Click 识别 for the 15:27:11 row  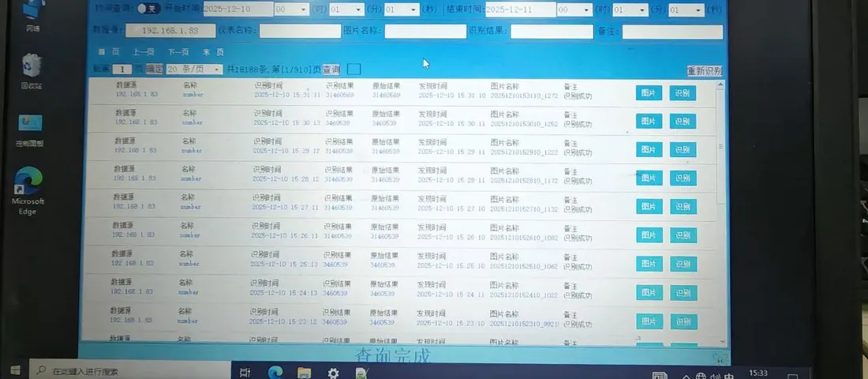point(683,207)
